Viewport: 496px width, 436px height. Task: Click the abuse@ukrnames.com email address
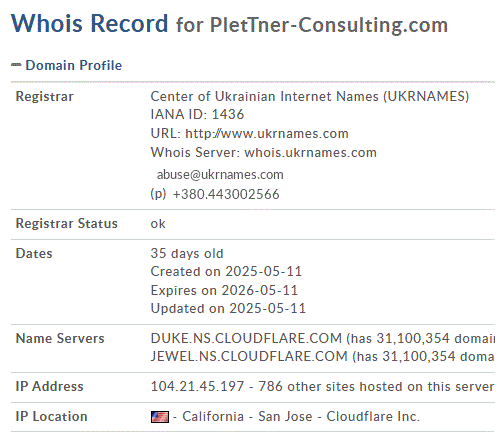[220, 175]
